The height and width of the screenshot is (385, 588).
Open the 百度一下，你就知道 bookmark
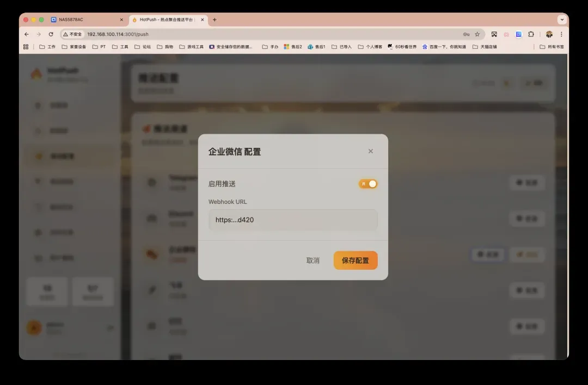coord(444,47)
